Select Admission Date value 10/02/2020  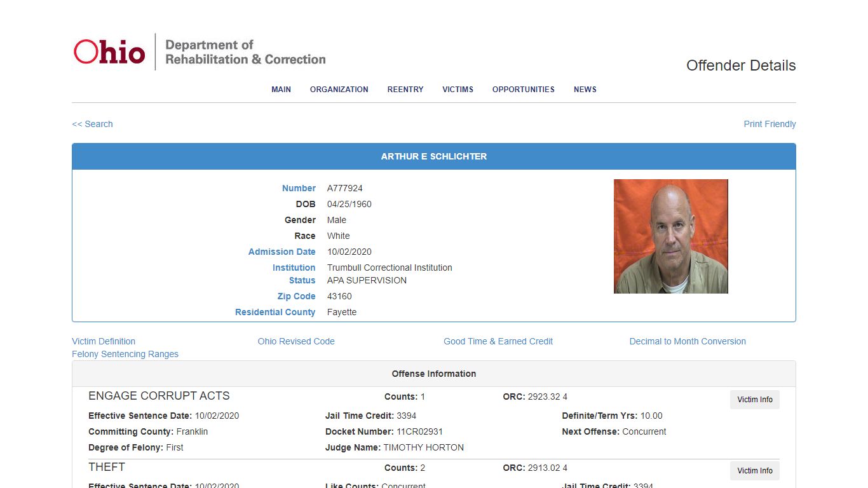coord(349,252)
